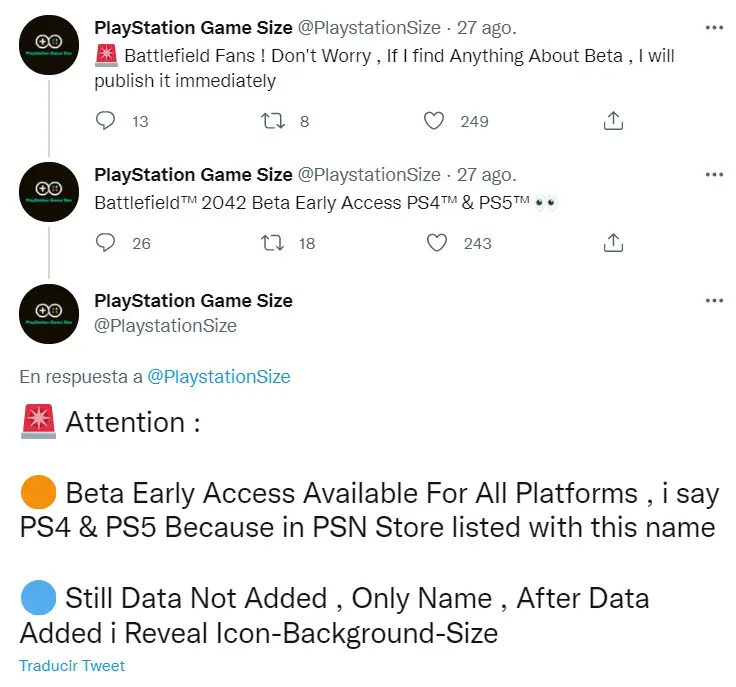Open first tweet's profile avatar
The image size is (736, 687).
pos(49,45)
